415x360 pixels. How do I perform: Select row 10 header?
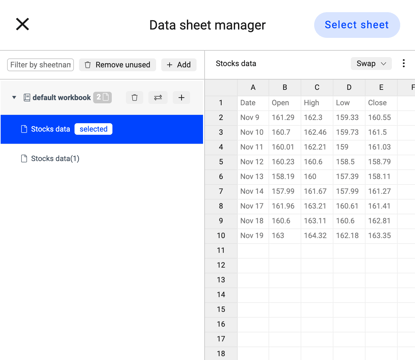point(221,235)
